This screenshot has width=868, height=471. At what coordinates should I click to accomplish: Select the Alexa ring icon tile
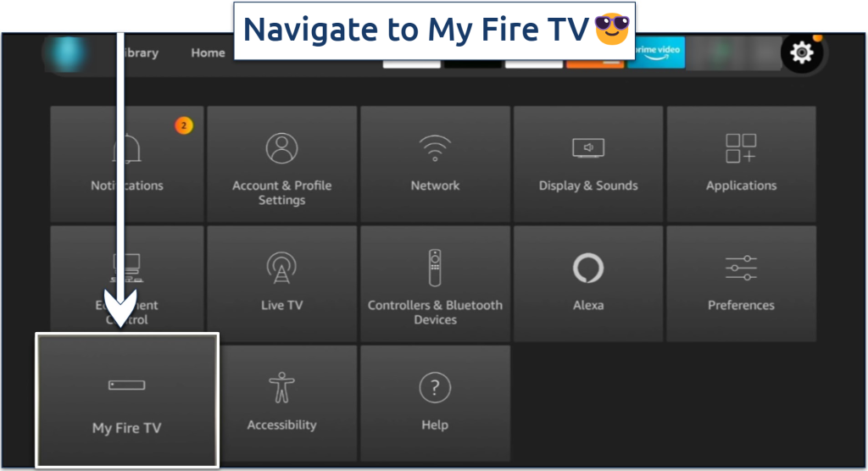coord(588,284)
